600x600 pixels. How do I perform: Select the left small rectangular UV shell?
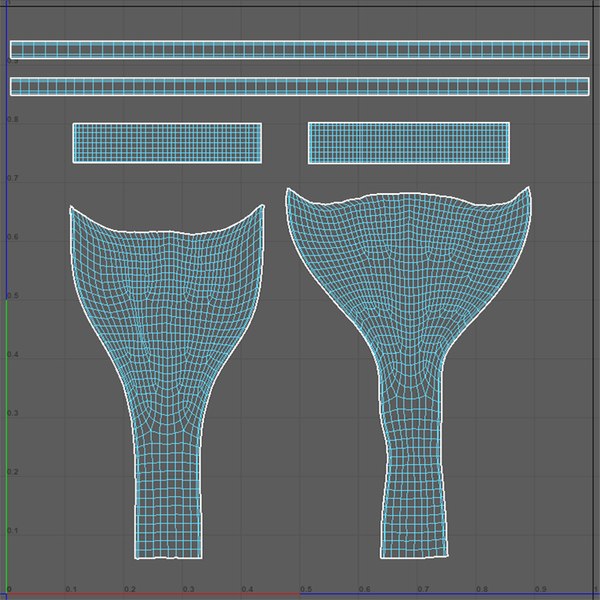167,143
